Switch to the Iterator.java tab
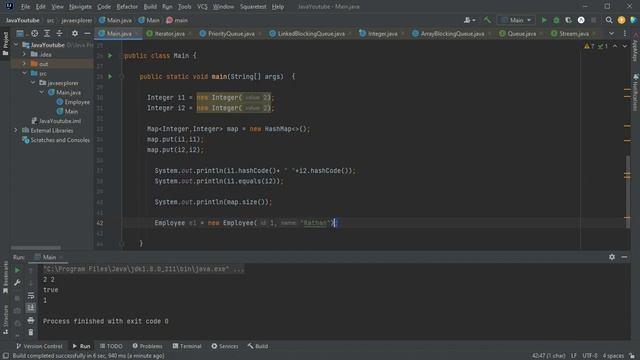 169,33
